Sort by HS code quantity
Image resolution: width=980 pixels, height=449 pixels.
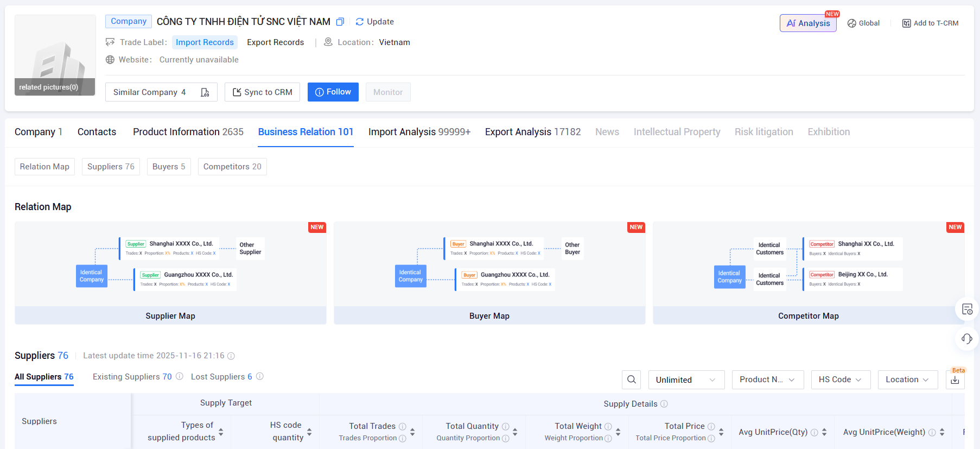309,432
